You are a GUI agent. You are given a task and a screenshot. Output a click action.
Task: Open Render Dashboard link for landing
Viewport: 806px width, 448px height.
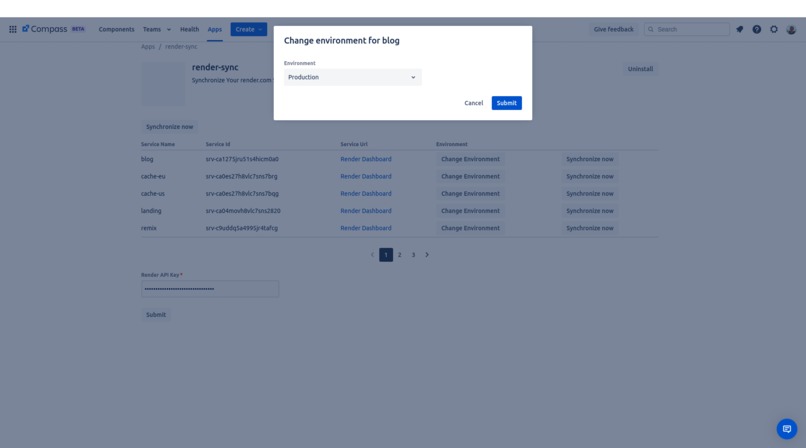click(x=365, y=211)
